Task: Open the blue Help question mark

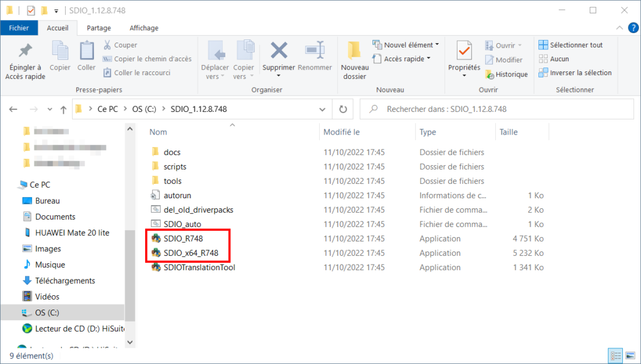Action: point(633,28)
